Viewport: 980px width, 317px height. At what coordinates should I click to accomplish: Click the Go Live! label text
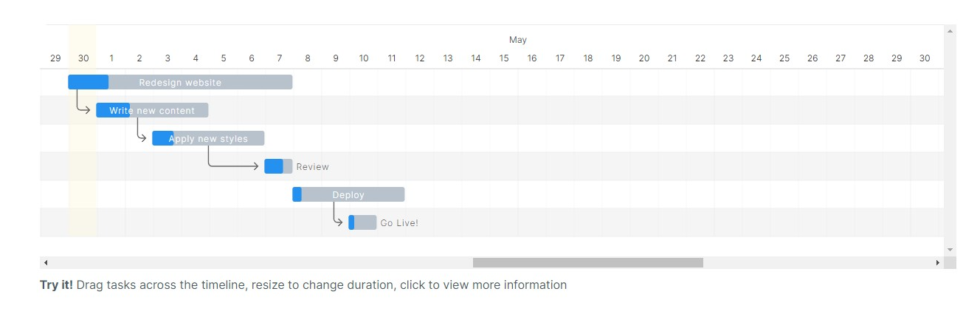399,223
